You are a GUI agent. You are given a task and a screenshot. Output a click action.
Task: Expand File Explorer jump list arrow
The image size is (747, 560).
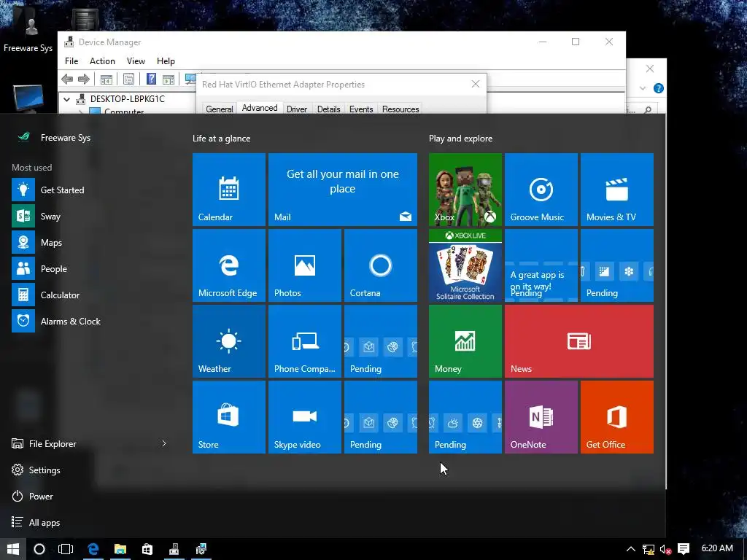[164, 443]
